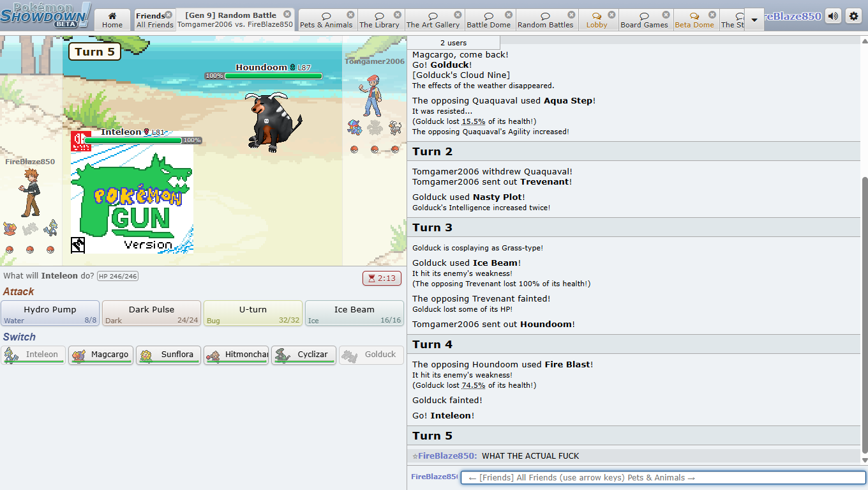The height and width of the screenshot is (490, 868).
Task: Close the Pets & Animals chat tab
Action: click(350, 14)
